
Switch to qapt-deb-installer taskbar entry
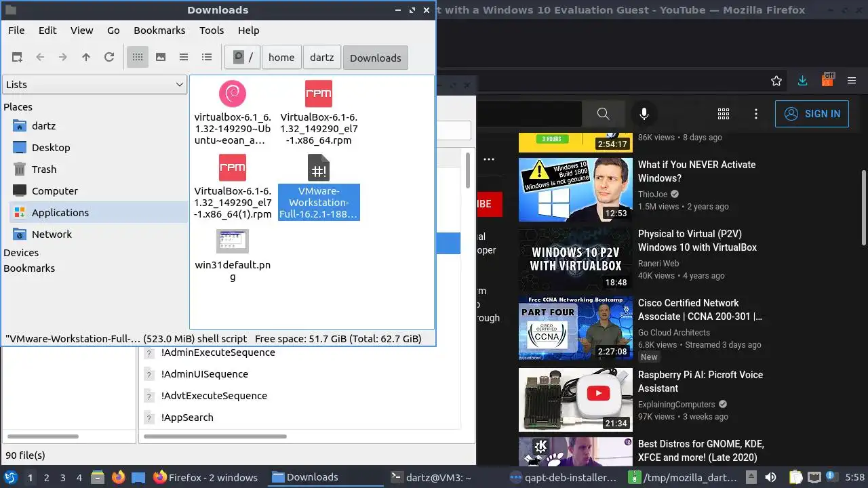point(562,477)
